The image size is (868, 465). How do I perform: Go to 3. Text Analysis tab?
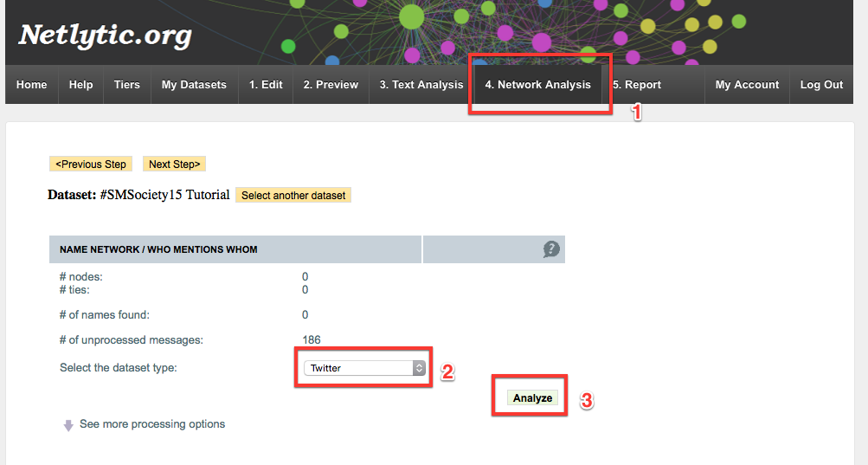(421, 85)
